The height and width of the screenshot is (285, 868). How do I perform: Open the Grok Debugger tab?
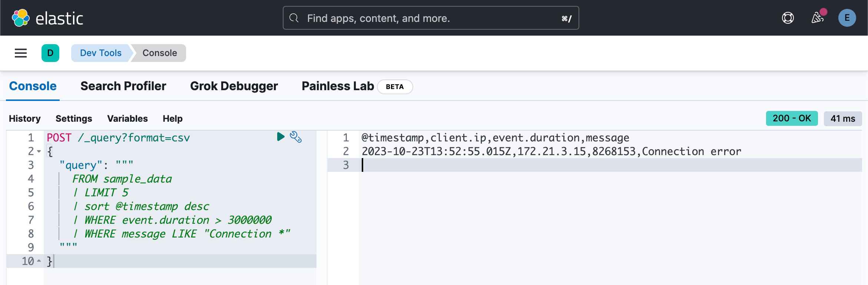click(234, 86)
